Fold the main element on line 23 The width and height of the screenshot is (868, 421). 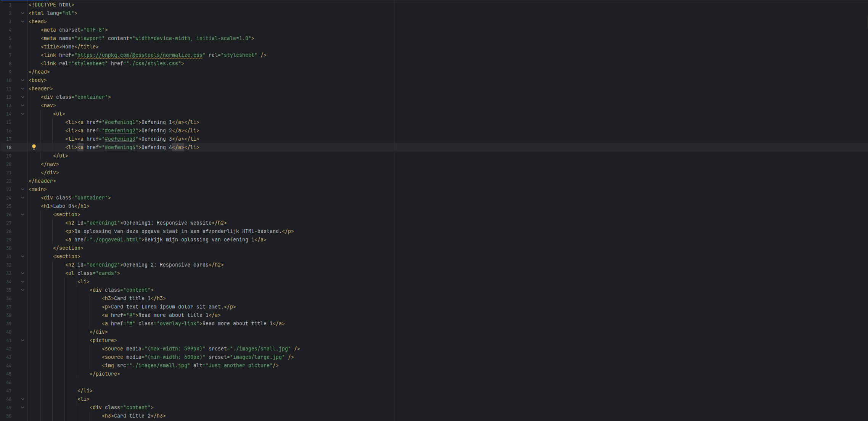[23, 190]
